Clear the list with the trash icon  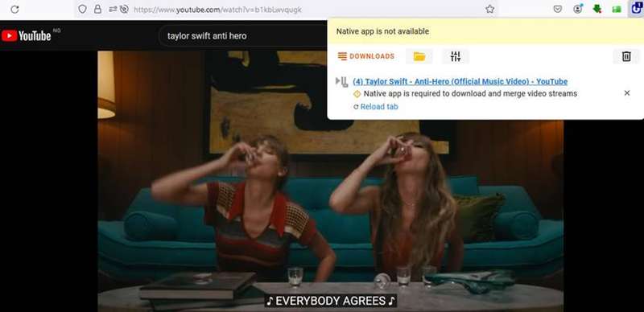626,56
